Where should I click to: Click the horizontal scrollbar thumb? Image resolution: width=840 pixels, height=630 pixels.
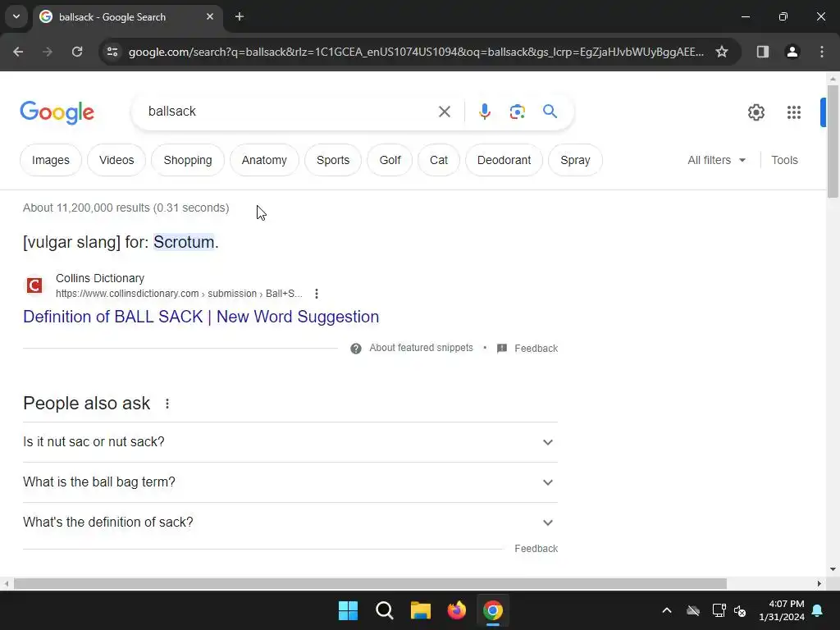[x=370, y=583]
